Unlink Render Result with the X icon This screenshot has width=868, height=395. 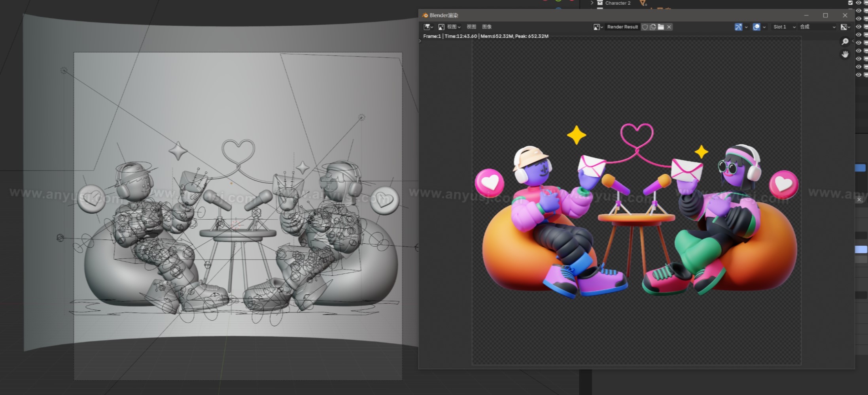coord(669,27)
